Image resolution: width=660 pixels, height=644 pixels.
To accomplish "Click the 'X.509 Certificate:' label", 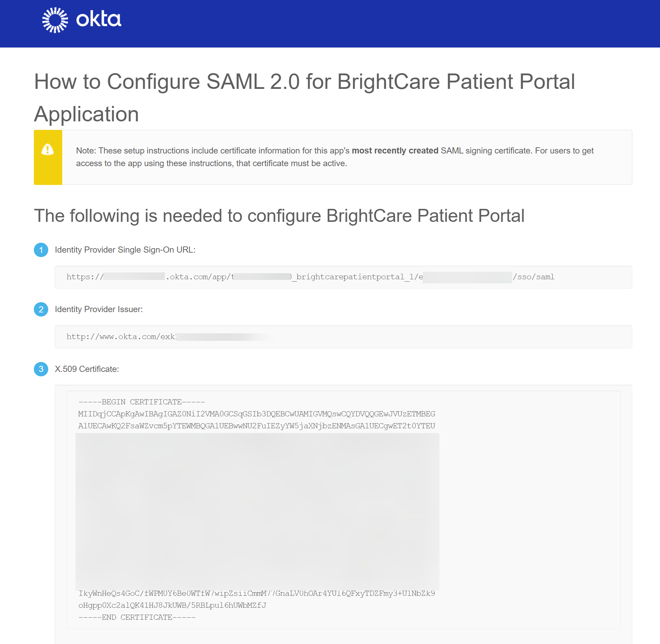I will tap(87, 369).
